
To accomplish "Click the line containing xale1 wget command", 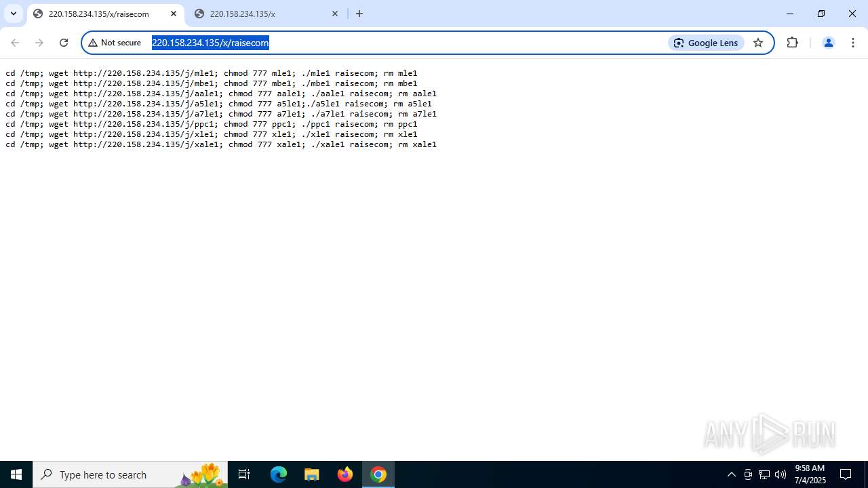I will [x=221, y=144].
